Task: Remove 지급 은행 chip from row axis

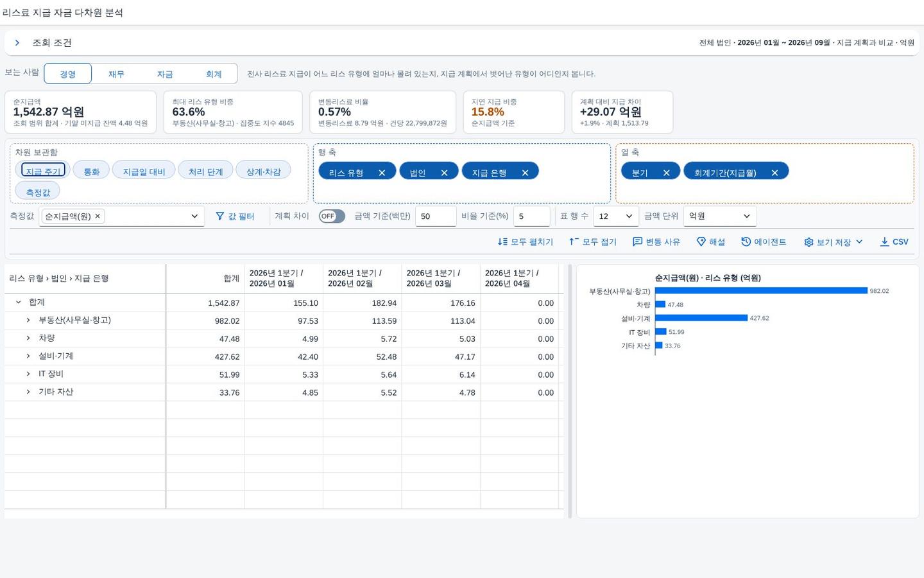Action: click(525, 173)
